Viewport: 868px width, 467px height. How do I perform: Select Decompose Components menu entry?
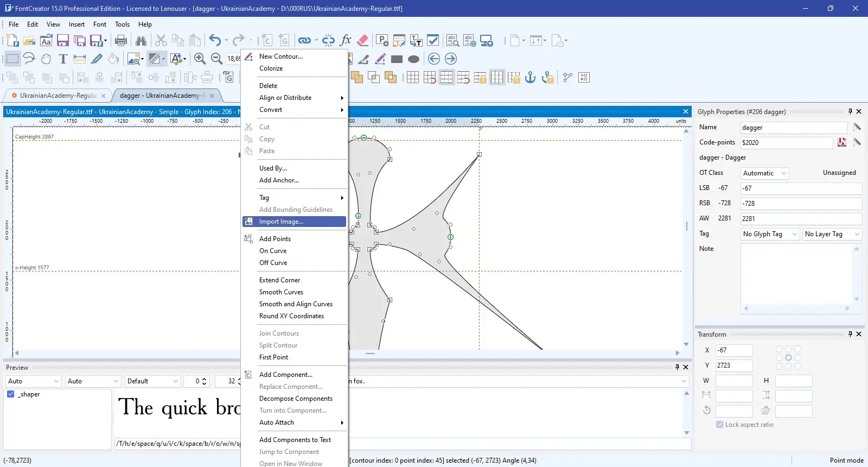click(x=294, y=399)
